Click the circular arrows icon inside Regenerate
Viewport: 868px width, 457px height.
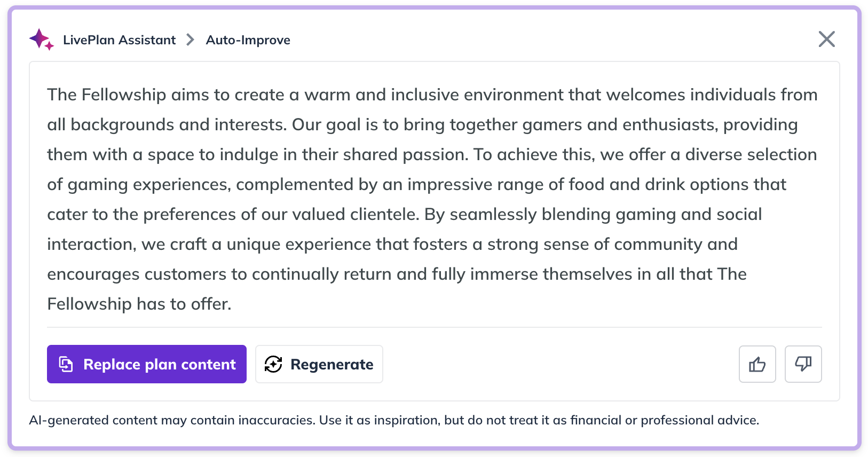click(x=273, y=364)
